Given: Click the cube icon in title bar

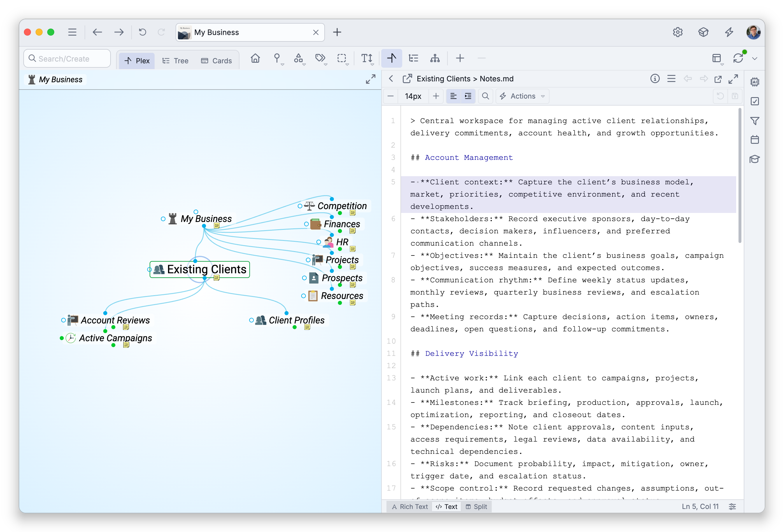Looking at the screenshot, I should click(x=703, y=32).
